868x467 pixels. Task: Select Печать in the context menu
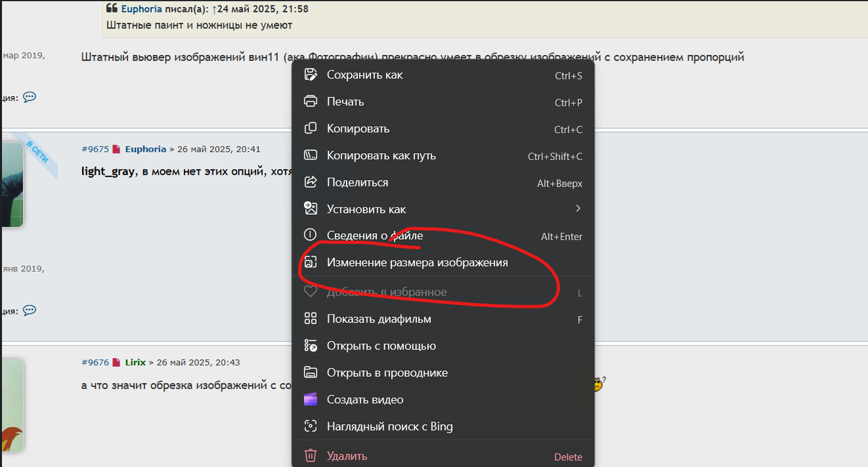tap(443, 102)
